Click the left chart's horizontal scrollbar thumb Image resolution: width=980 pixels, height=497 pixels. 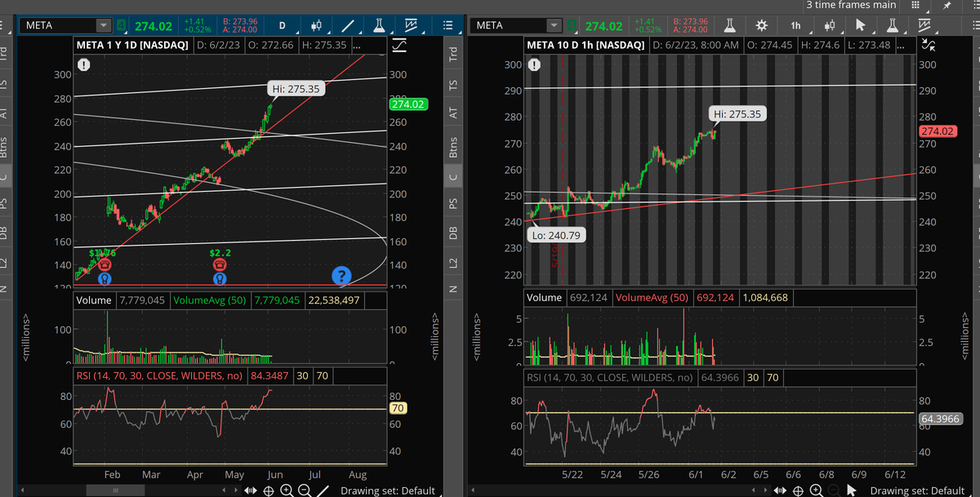tap(114, 490)
